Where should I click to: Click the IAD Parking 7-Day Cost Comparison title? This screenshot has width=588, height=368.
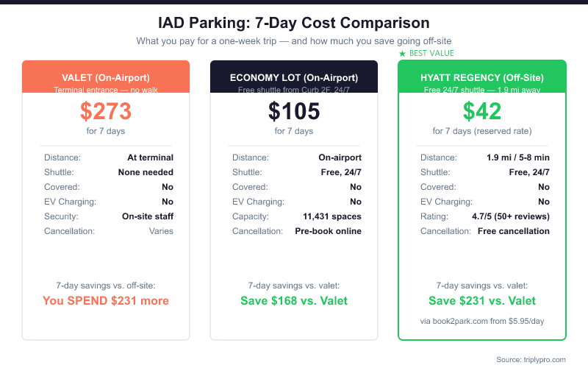pos(294,24)
